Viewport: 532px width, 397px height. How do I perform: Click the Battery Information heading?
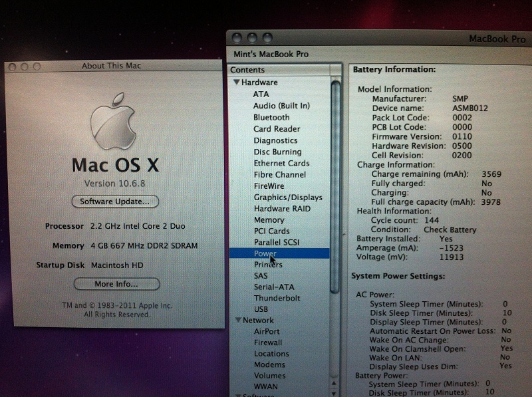(x=394, y=70)
